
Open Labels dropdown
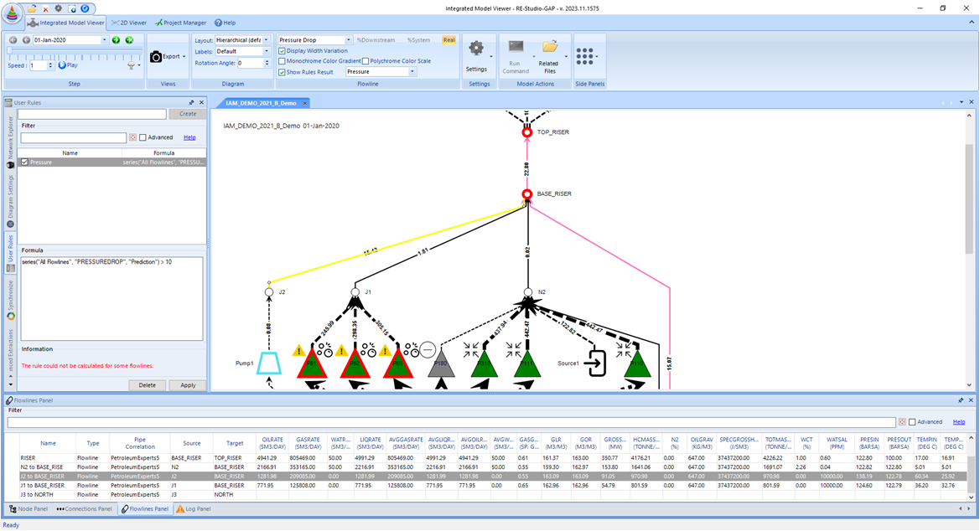point(267,52)
